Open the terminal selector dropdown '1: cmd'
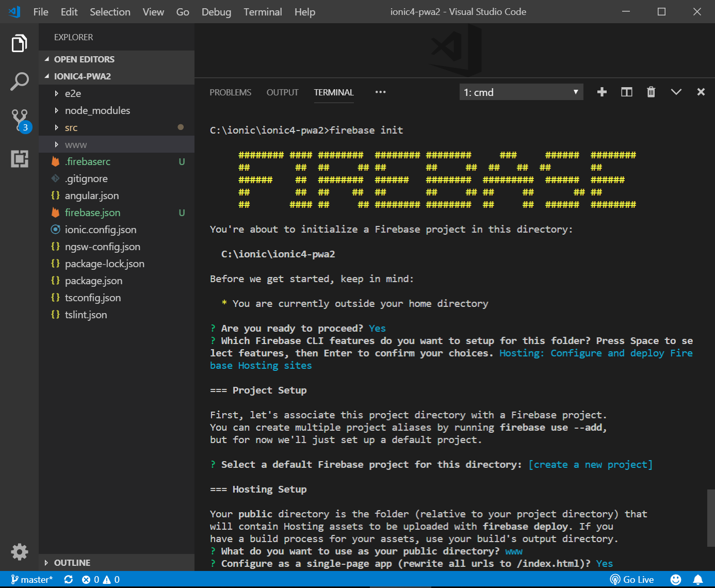Viewport: 715px width, 588px height. pyautogui.click(x=521, y=92)
